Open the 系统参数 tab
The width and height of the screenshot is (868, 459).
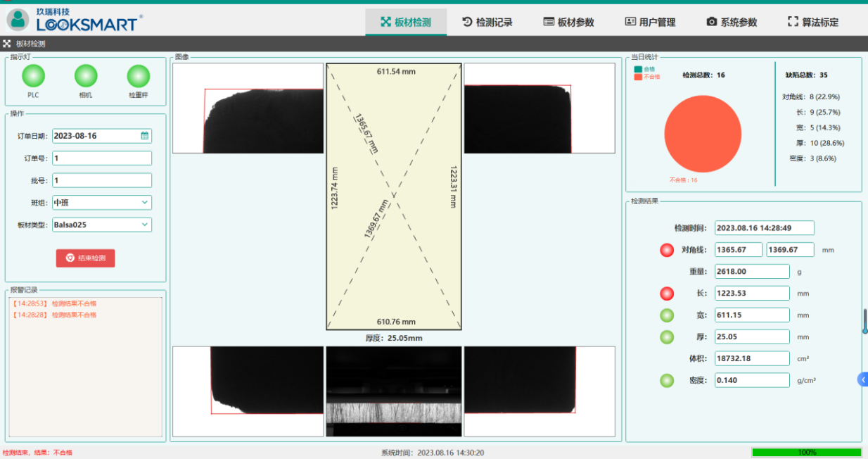point(732,22)
